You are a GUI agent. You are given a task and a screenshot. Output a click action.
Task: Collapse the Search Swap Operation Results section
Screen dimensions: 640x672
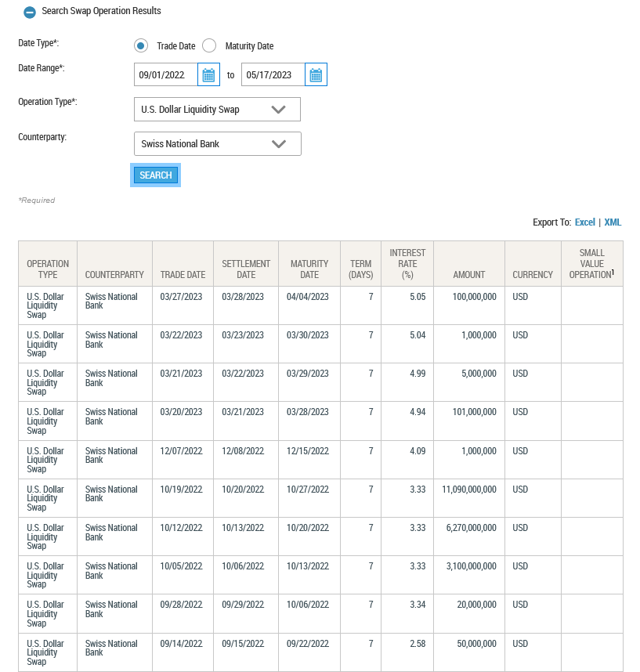(30, 12)
